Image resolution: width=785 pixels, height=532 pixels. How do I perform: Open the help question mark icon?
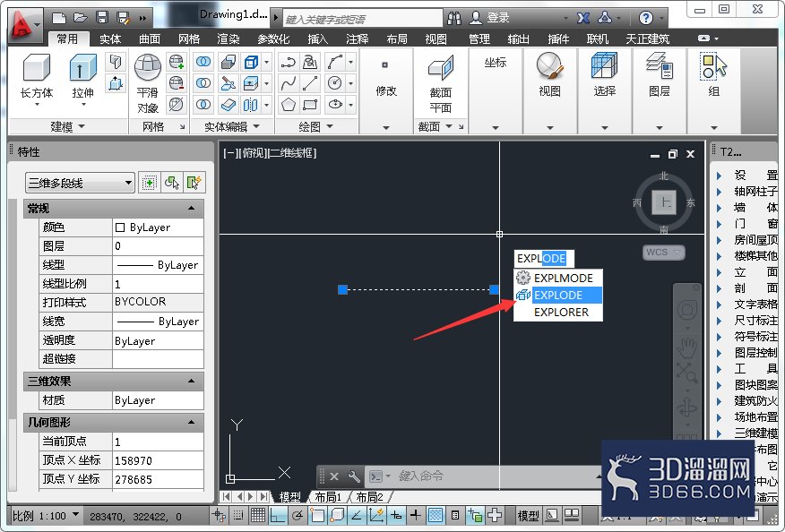click(x=646, y=18)
